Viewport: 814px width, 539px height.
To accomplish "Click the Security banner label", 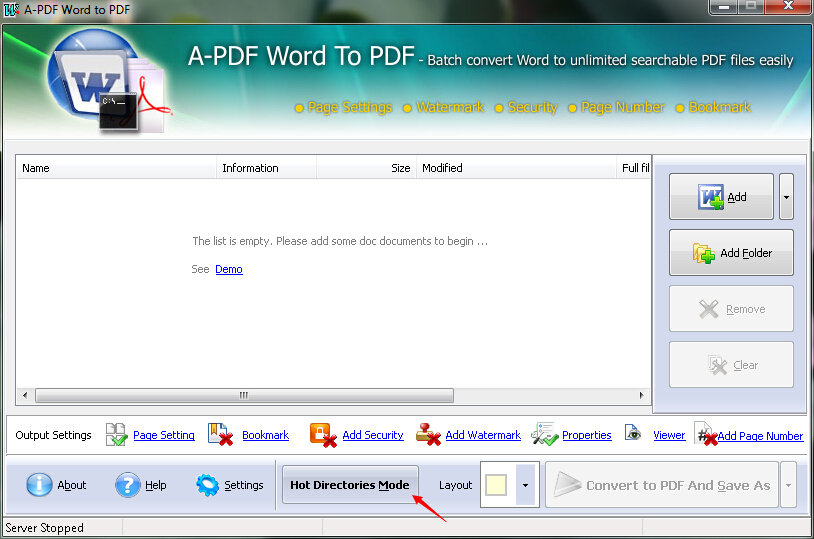I will (532, 107).
